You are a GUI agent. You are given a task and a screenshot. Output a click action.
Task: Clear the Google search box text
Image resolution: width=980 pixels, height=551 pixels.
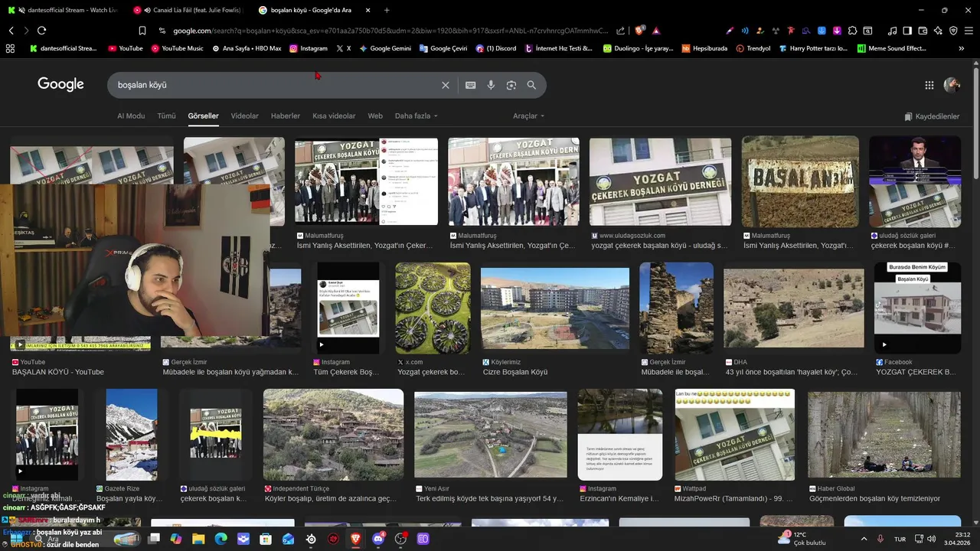pyautogui.click(x=445, y=85)
